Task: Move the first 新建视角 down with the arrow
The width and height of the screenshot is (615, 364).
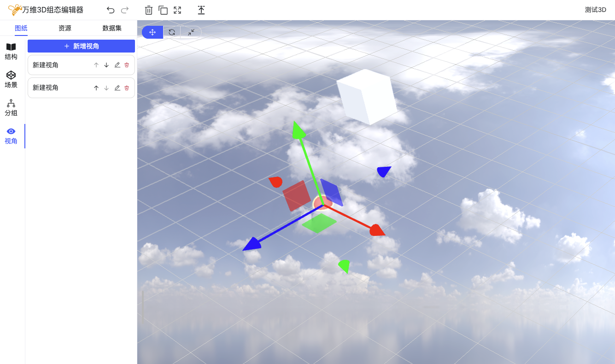Action: [106, 65]
